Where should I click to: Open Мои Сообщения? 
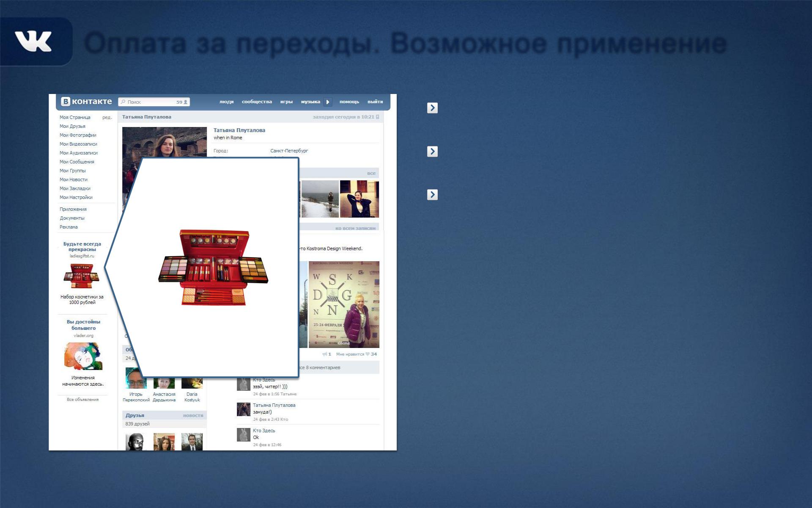pyautogui.click(x=77, y=162)
